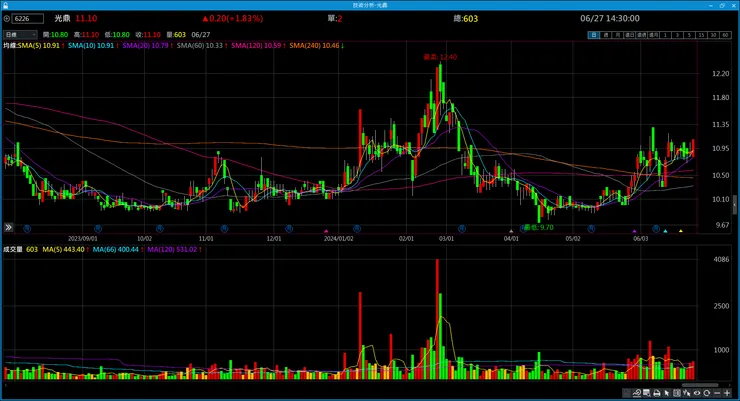This screenshot has height=401, width=740.
Task: Click the purple triangle marker before 06/03
Action: pos(634,231)
